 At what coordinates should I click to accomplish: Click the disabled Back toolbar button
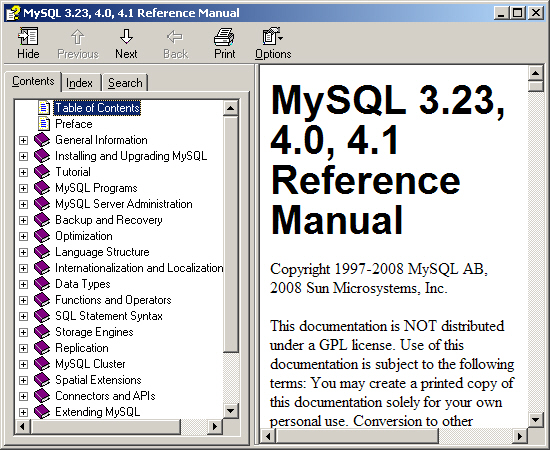(x=175, y=43)
